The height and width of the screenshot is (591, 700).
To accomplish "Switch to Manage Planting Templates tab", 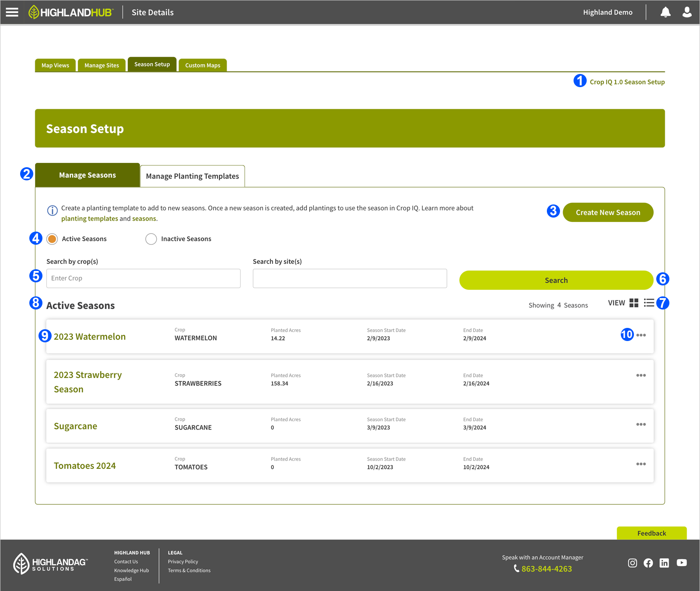I will (192, 176).
